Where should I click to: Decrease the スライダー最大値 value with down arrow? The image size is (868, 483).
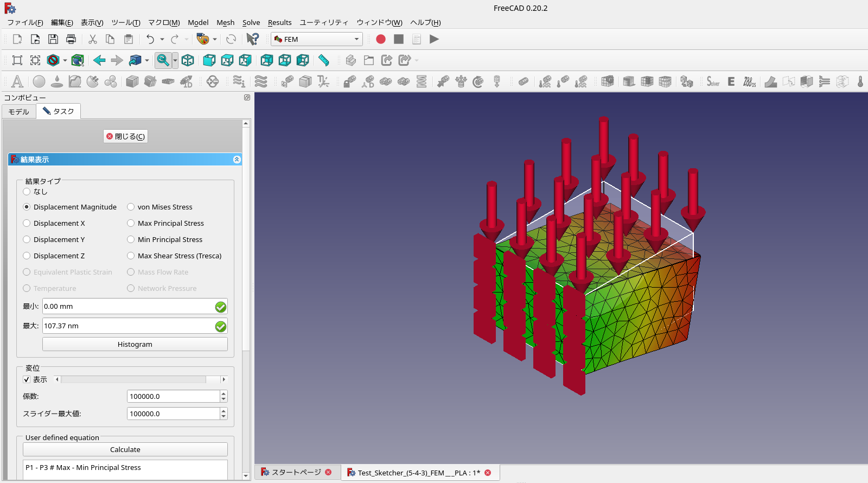[224, 417]
